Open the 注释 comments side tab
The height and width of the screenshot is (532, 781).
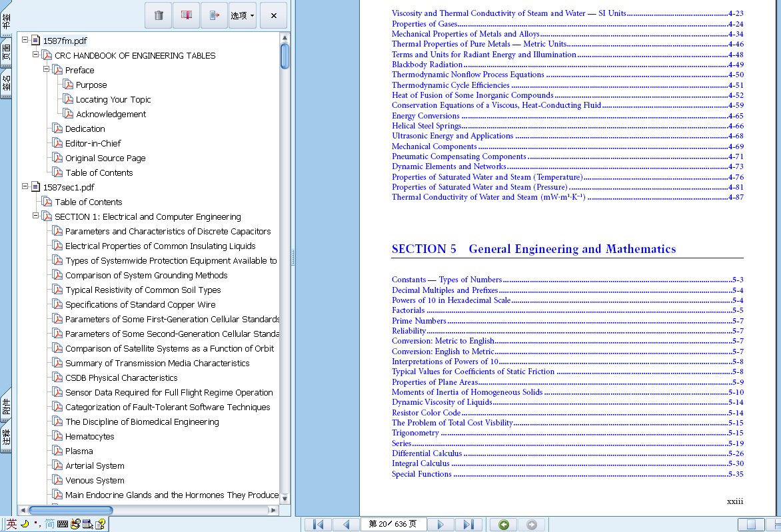6,436
